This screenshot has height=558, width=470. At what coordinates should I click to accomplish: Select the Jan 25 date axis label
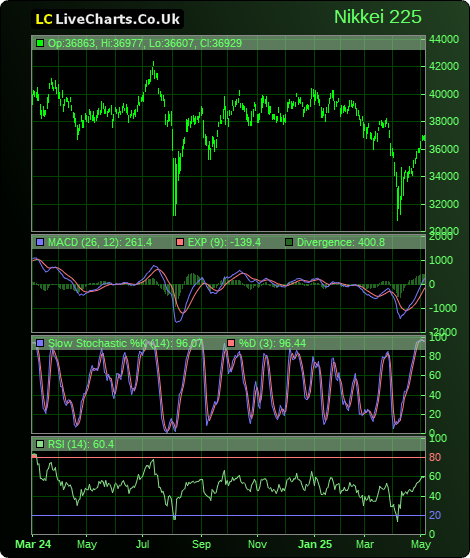315,544
